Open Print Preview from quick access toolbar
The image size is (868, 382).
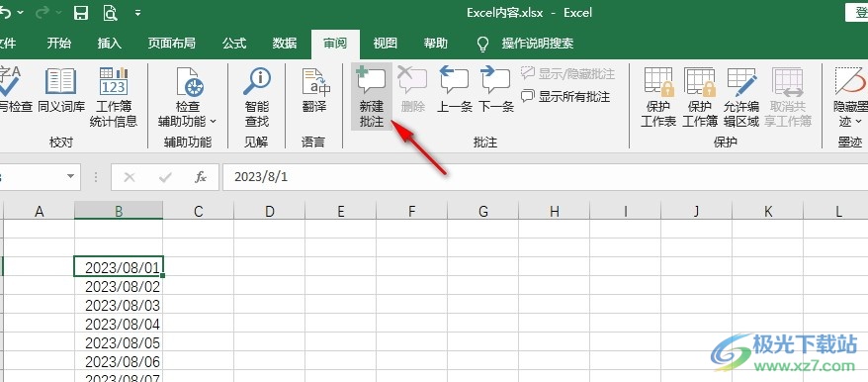click(x=110, y=13)
